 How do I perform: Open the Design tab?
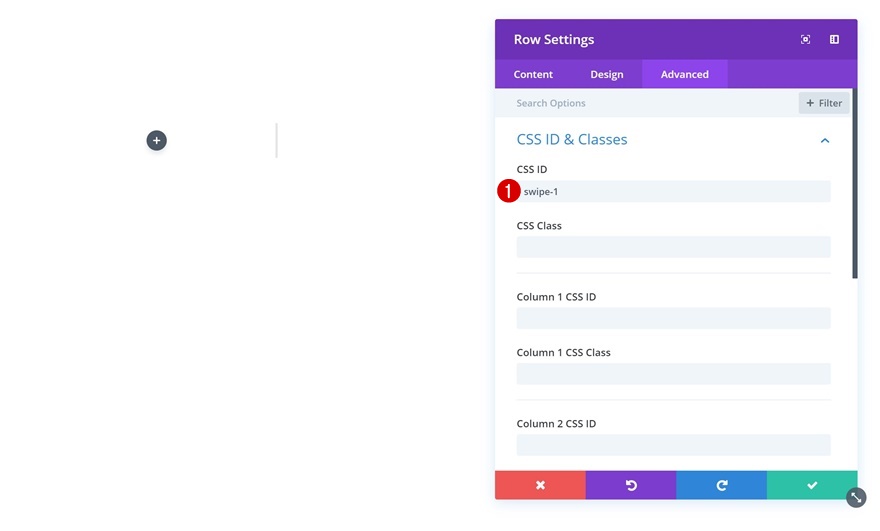tap(607, 74)
